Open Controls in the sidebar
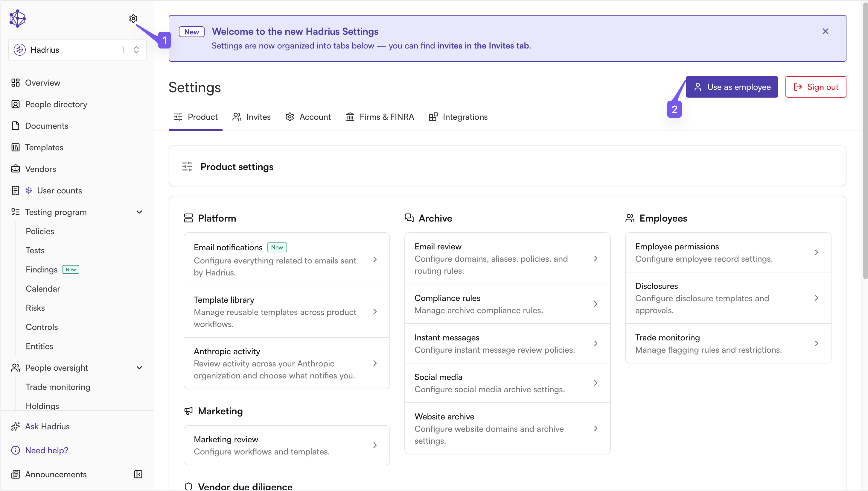Screen dimensions: 868x491 [x=42, y=327]
